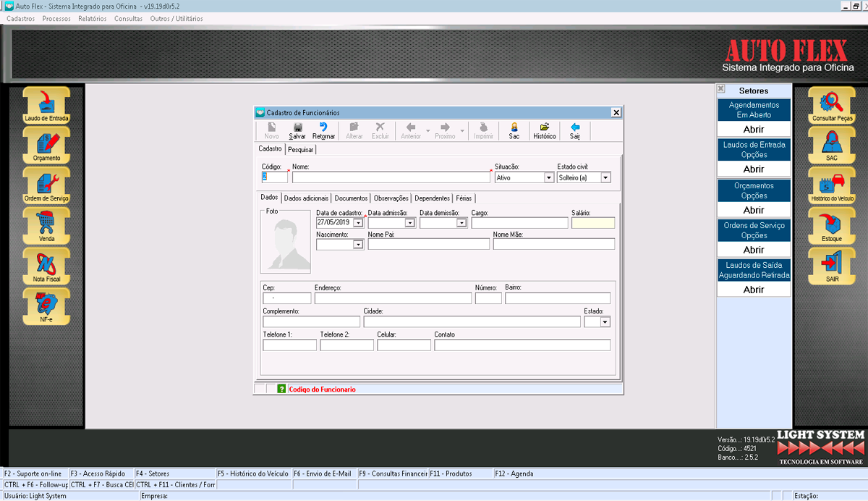868x501 pixels.
Task: Click the Celular input field
Action: tap(404, 345)
